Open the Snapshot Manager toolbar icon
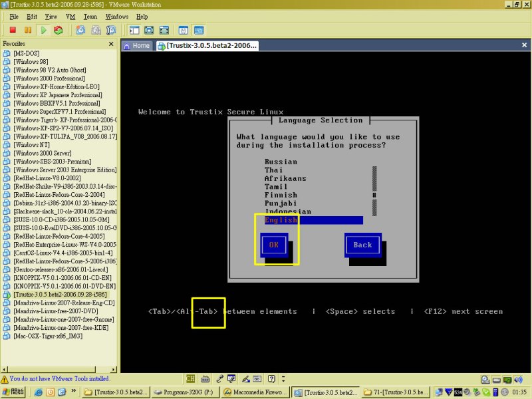Image resolution: width=532 pixels, height=399 pixels. (111, 30)
